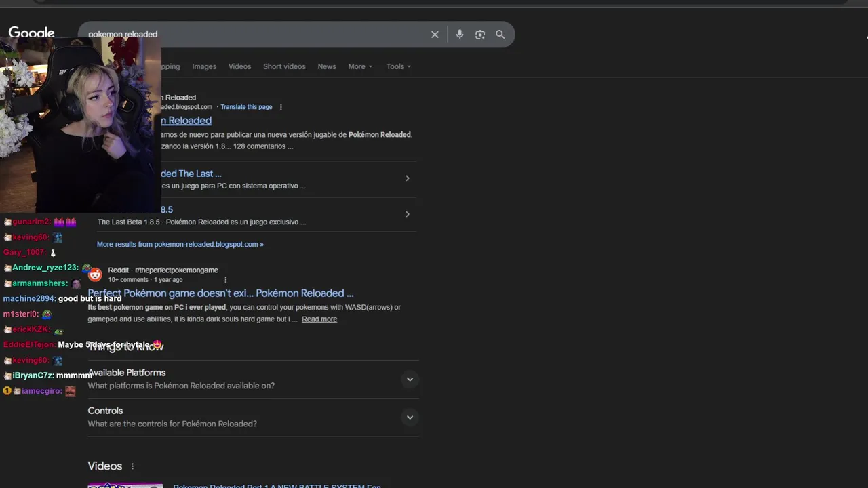Click machine2894 chat message 'good but is hard'
868x488 pixels.
tap(90, 298)
